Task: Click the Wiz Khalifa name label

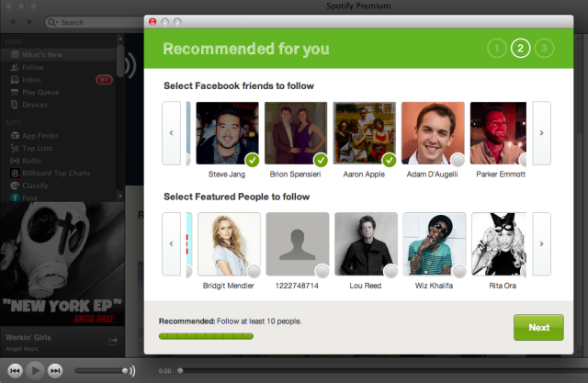Action: [434, 286]
